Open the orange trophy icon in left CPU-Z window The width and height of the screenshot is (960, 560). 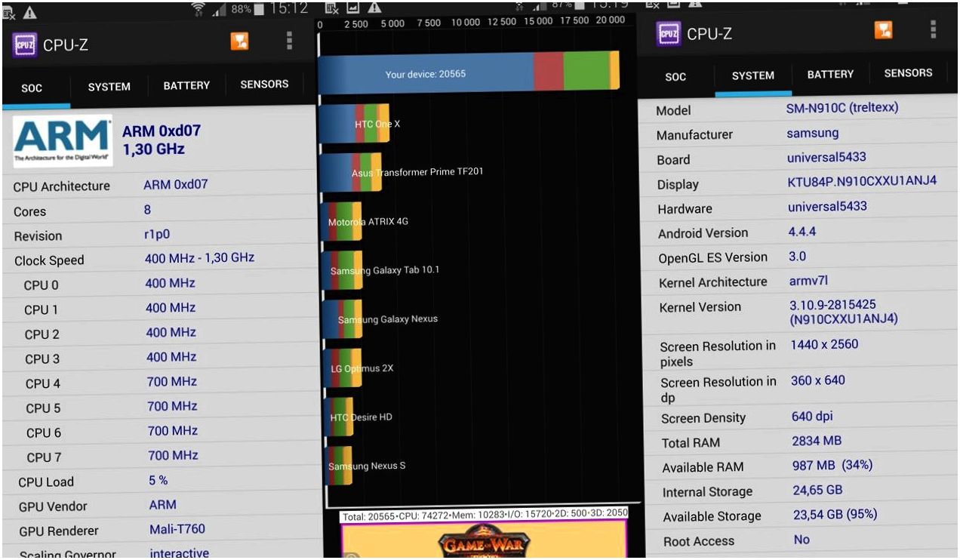[240, 42]
